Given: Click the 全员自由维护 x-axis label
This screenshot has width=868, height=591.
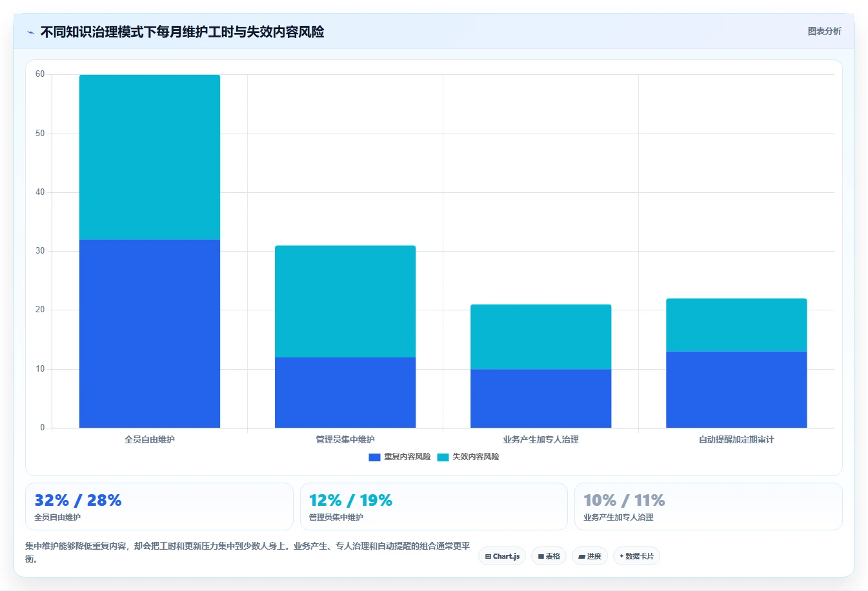Looking at the screenshot, I should tap(150, 439).
